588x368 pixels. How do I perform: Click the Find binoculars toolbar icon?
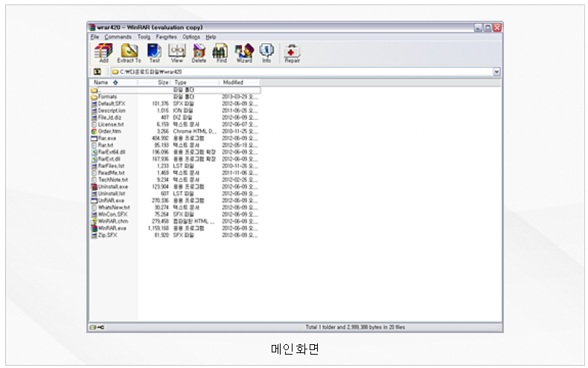click(220, 51)
